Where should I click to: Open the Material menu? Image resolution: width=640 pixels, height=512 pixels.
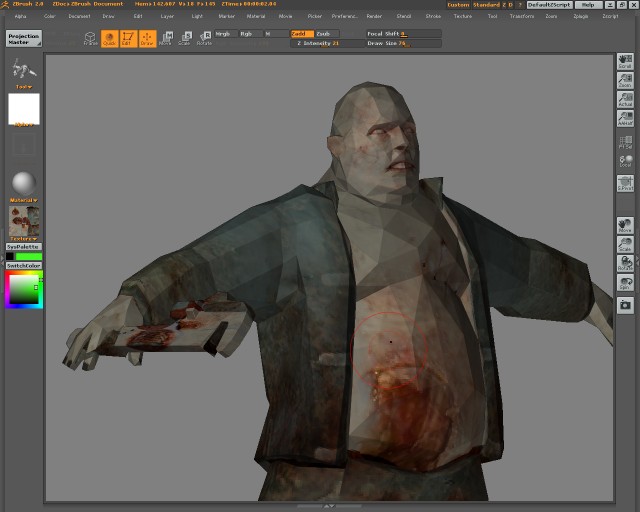point(256,16)
